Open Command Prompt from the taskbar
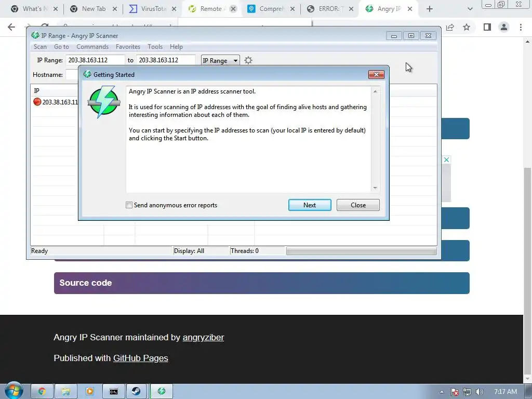This screenshot has width=532, height=399. (x=114, y=392)
